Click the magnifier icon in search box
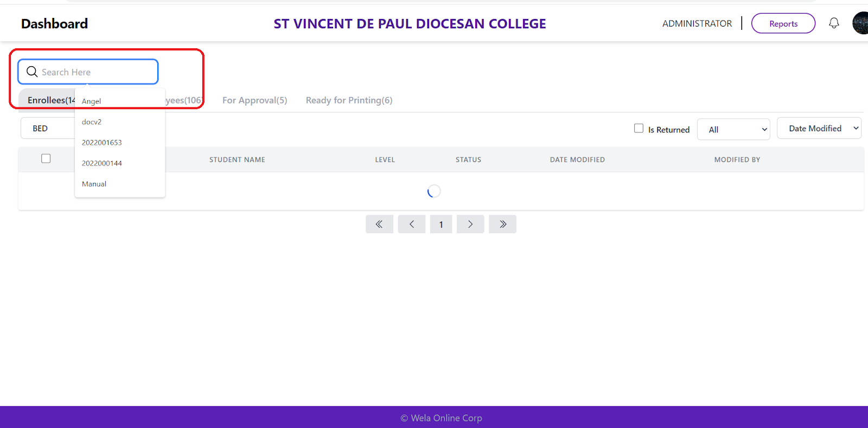Image resolution: width=868 pixels, height=428 pixels. coord(32,72)
